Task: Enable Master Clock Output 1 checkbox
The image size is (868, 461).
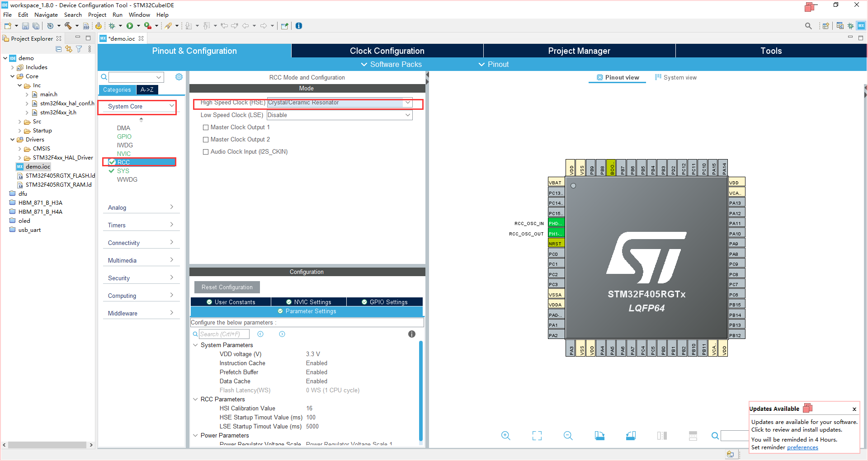Action: (206, 127)
